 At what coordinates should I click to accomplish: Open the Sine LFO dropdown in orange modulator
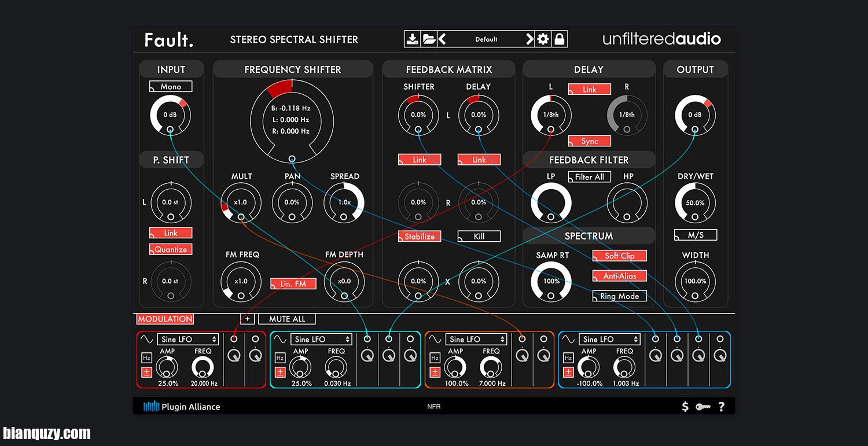[x=476, y=339]
